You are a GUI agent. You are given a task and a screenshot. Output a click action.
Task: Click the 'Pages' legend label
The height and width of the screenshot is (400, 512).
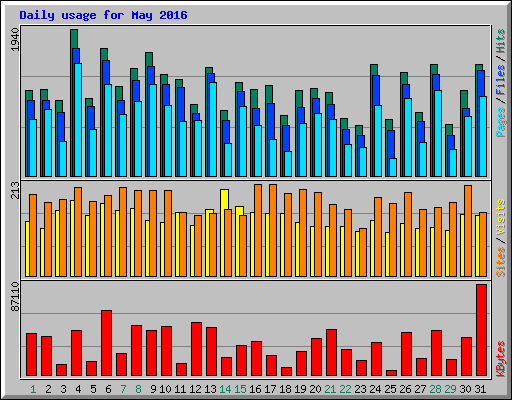point(501,122)
